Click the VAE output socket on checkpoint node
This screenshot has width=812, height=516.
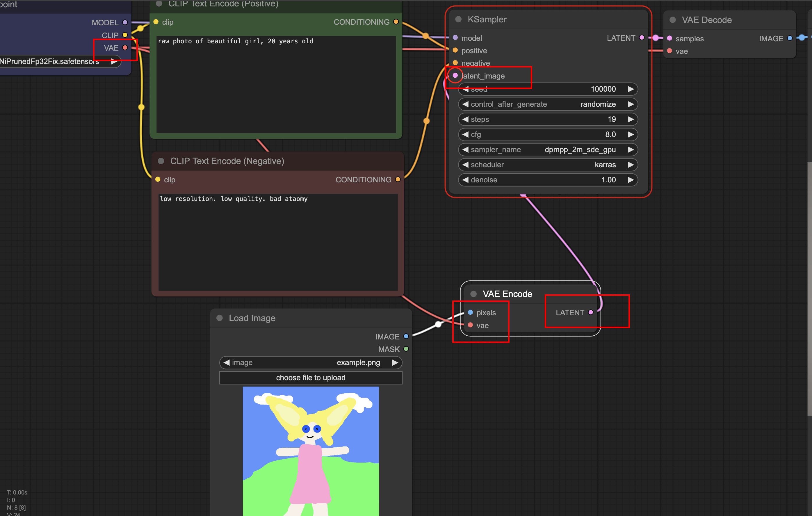(125, 47)
